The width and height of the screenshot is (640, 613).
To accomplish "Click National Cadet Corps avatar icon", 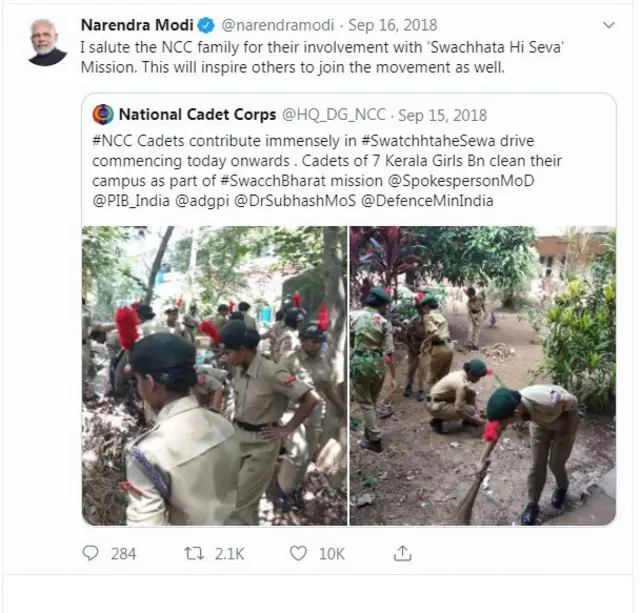I will tap(102, 114).
